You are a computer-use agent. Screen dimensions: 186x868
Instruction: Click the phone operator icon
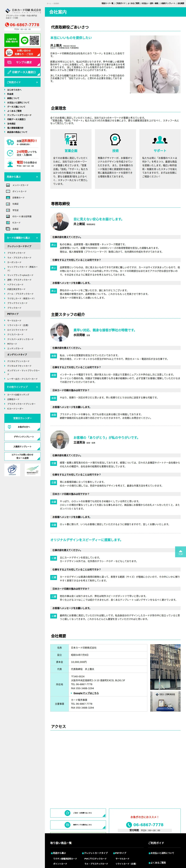10,164
